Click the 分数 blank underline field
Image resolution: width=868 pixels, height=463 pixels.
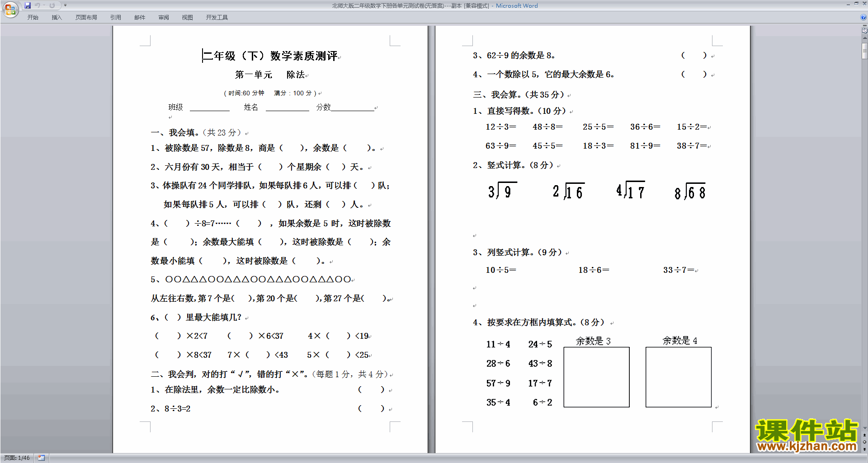pyautogui.click(x=353, y=108)
